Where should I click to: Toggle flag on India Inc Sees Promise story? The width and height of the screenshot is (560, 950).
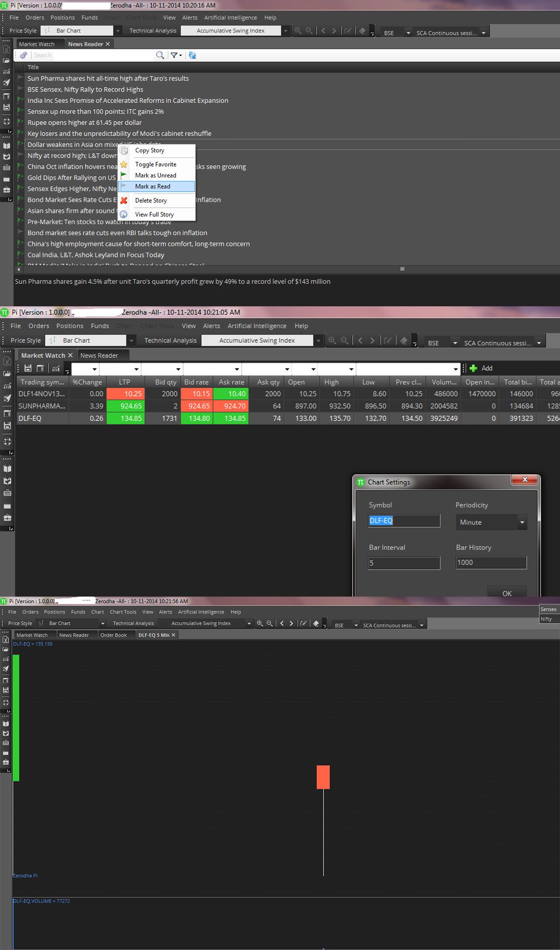click(21, 100)
